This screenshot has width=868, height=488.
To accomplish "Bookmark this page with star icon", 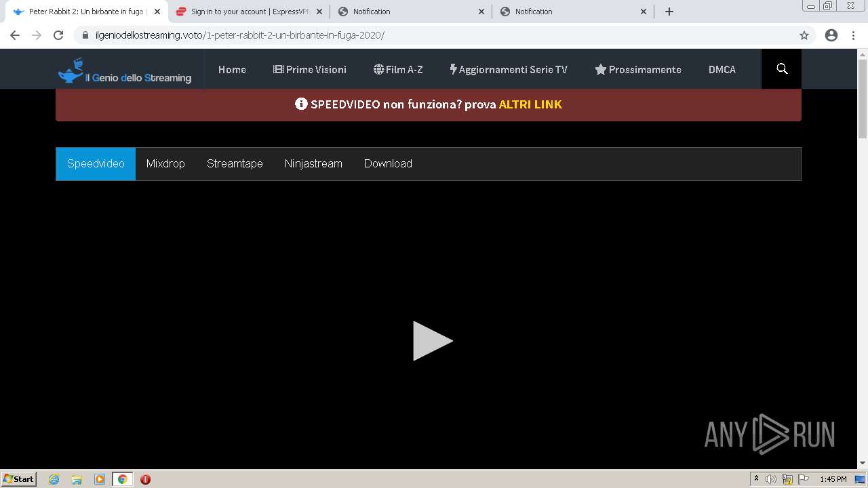I will [804, 35].
